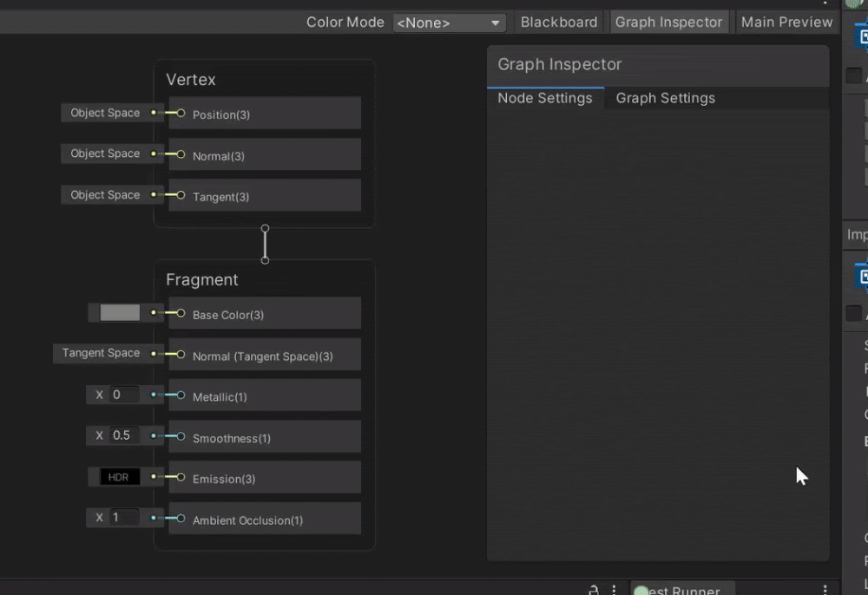Screen dimensions: 868x595
Task: Select the Fragment context title
Action: click(201, 280)
